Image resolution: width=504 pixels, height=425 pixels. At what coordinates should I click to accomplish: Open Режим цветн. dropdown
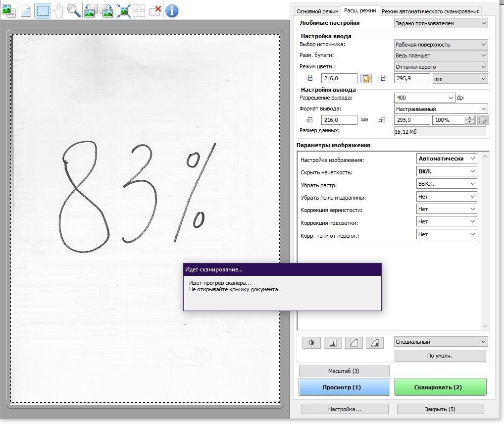click(x=441, y=66)
